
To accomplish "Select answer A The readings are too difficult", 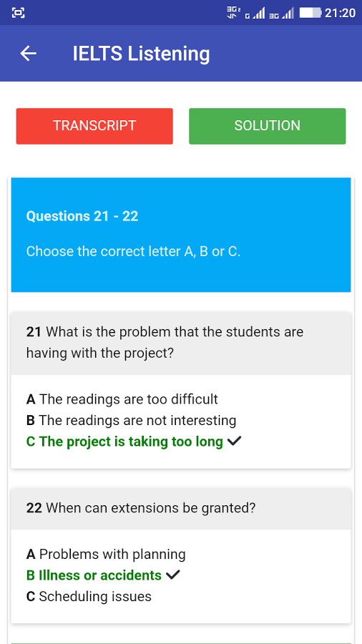I will (x=122, y=399).
